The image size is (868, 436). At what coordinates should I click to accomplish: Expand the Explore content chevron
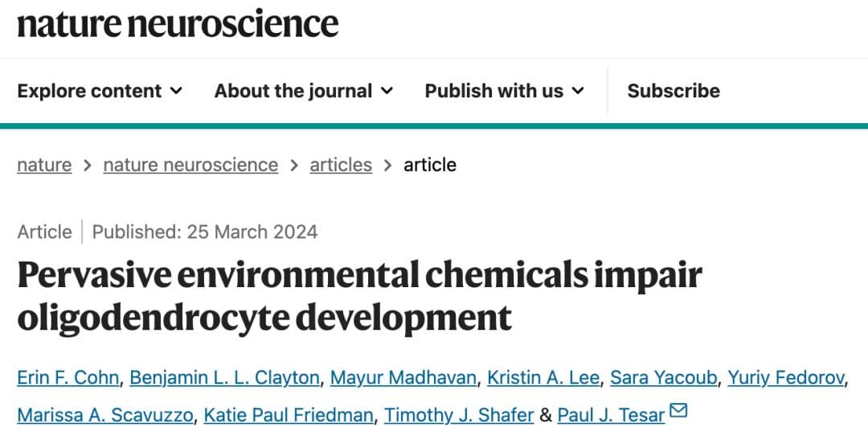[176, 90]
